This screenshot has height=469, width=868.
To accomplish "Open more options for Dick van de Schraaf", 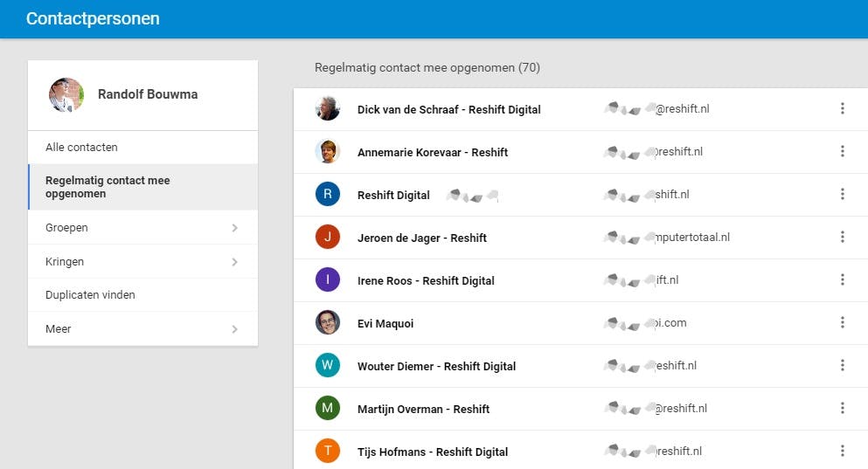I will pyautogui.click(x=843, y=109).
